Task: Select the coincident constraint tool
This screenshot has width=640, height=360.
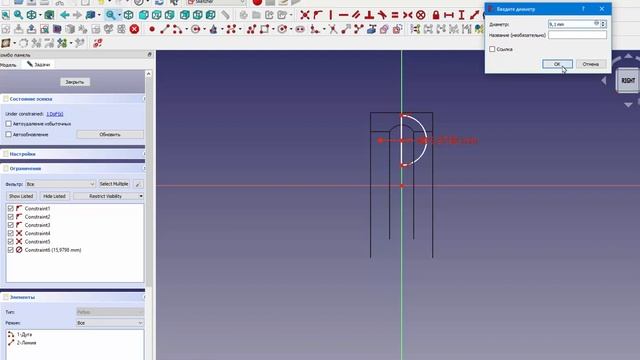Action: (304, 15)
